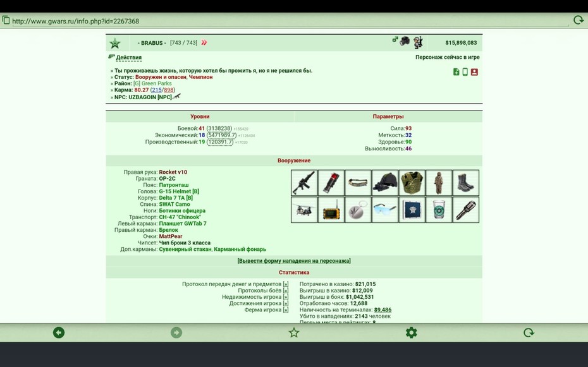
Task: Click the copy/tabs icon left of URL
Action: click(6, 20)
